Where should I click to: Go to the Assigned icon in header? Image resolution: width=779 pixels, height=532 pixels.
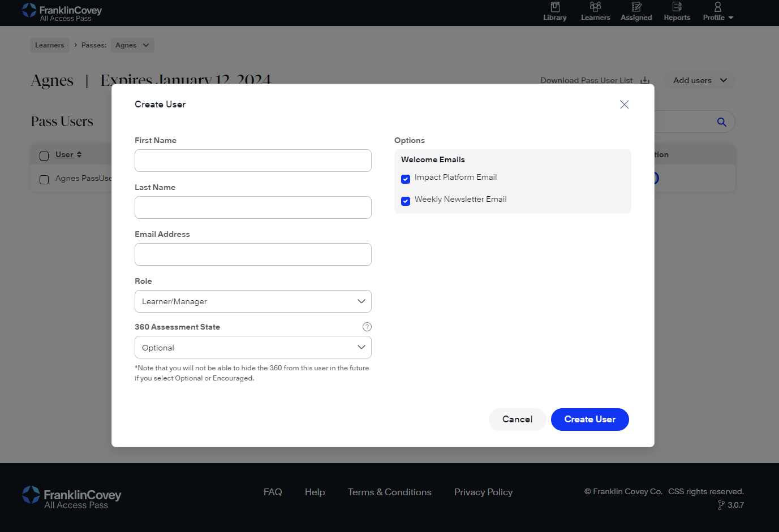coord(636,7)
